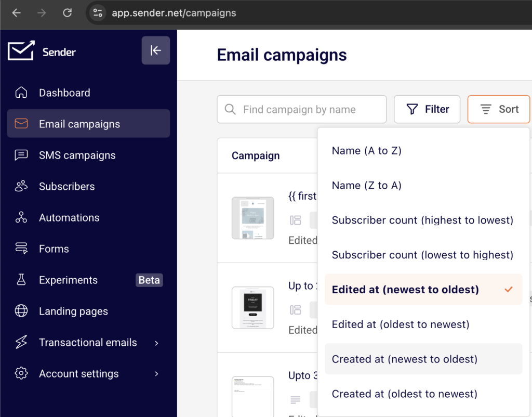This screenshot has height=417, width=532.
Task: Close the Sort dropdown
Action: (x=498, y=109)
